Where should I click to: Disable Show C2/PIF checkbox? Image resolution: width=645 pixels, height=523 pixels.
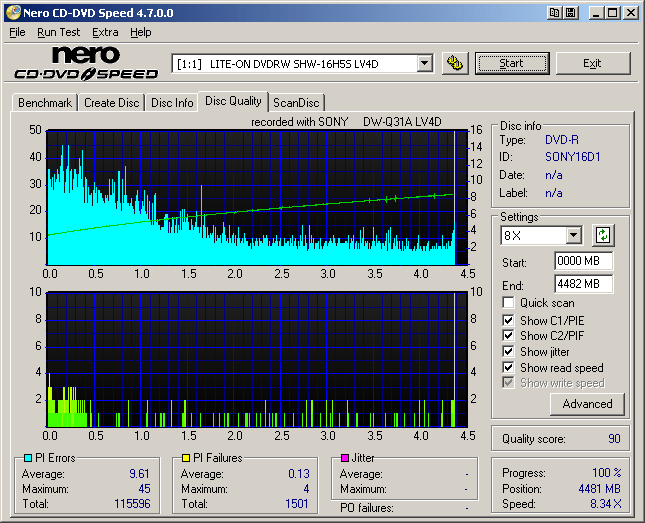point(508,335)
